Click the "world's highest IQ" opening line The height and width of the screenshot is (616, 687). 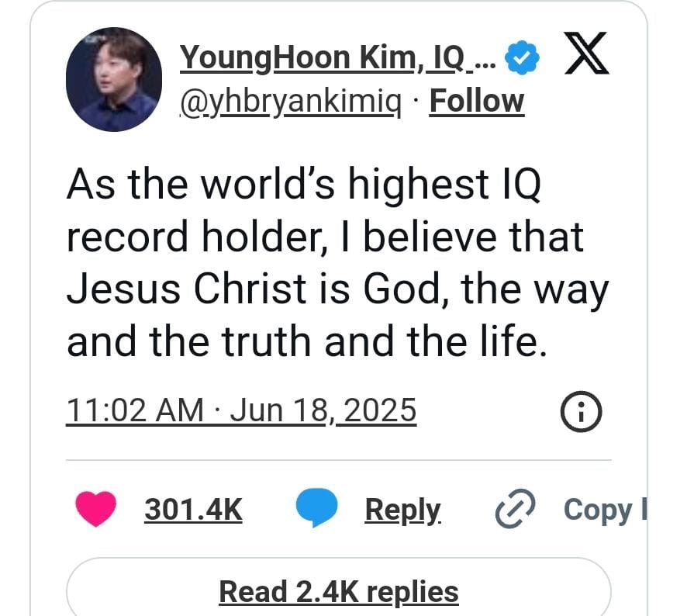pos(302,185)
